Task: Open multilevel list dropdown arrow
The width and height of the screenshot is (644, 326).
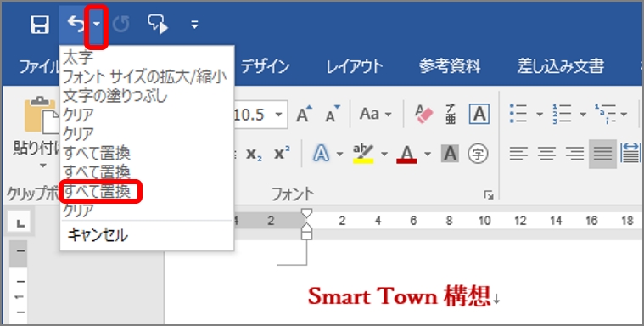Action: [x=624, y=115]
